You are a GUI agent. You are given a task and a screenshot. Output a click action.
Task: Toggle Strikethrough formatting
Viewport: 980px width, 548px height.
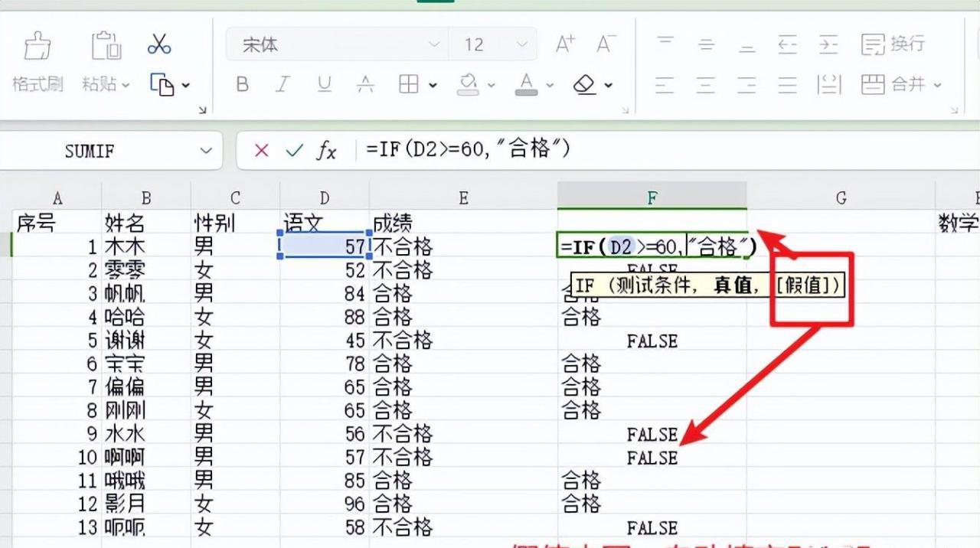366,84
